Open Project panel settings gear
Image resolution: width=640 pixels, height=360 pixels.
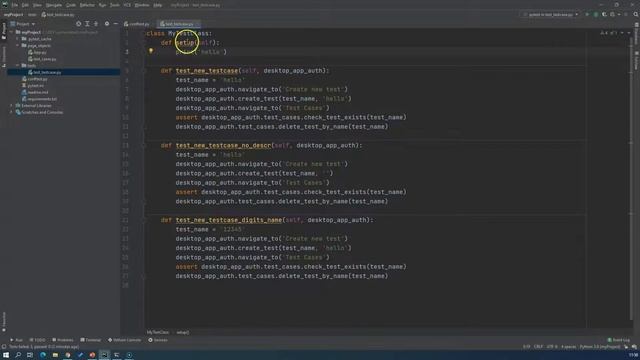click(x=107, y=24)
